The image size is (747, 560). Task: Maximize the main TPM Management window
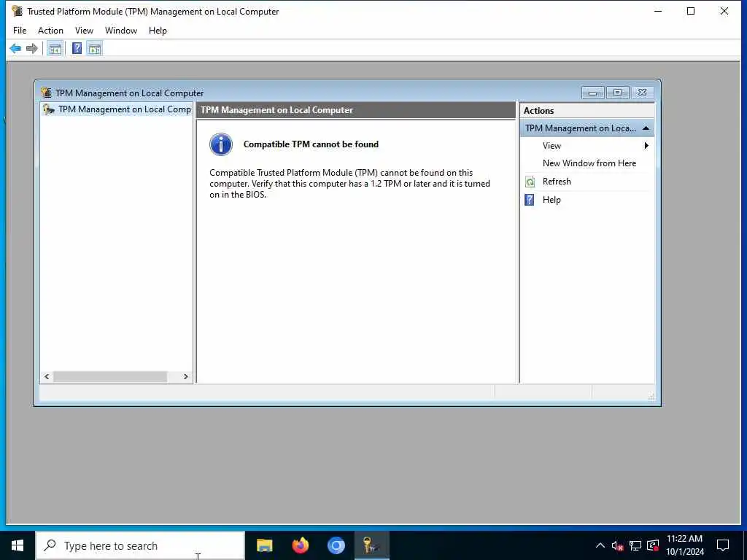click(691, 11)
